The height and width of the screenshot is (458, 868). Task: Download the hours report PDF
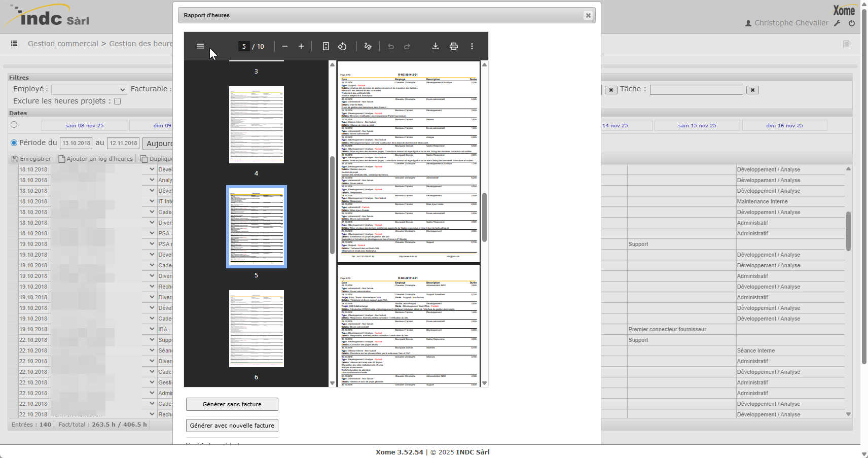pyautogui.click(x=436, y=46)
